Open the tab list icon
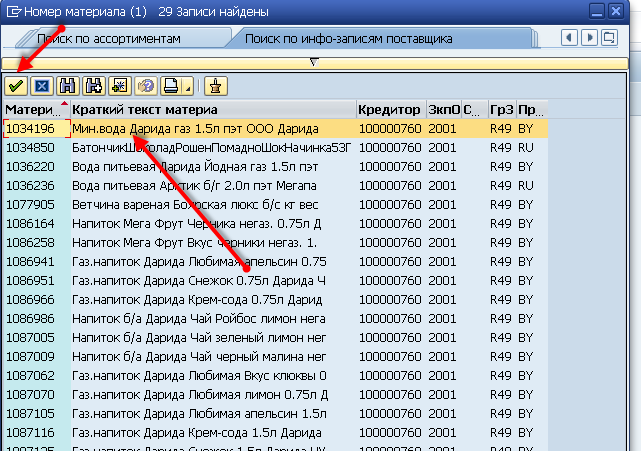Image resolution: width=641 pixels, height=451 pixels. [609, 38]
